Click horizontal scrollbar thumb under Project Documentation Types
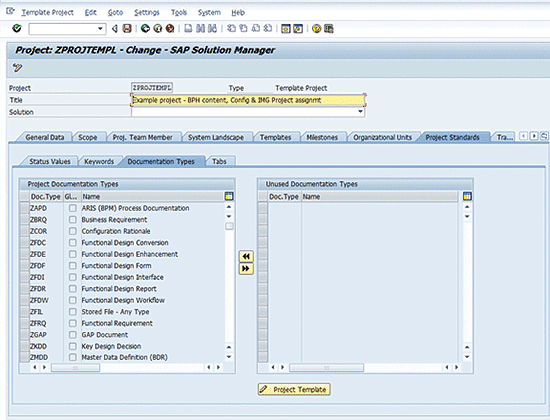Image resolution: width=550 pixels, height=420 pixels. pyautogui.click(x=75, y=368)
